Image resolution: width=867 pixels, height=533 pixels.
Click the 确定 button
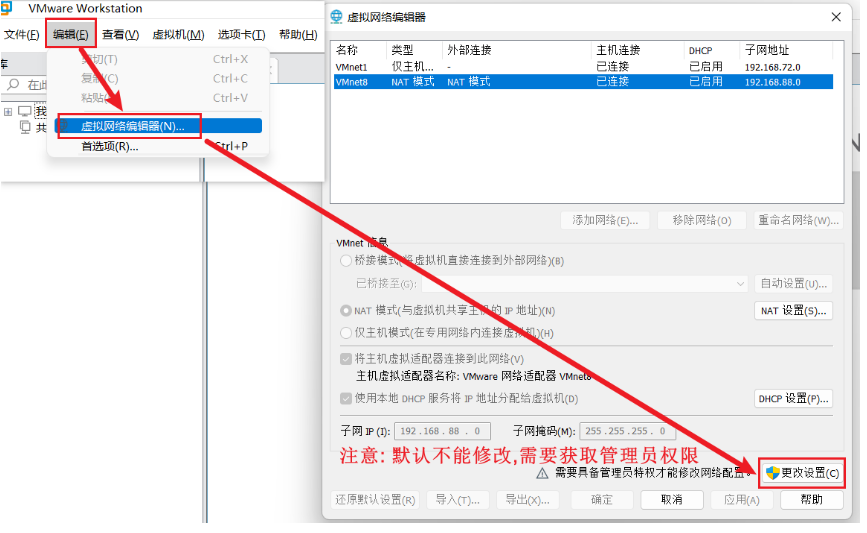(602, 500)
